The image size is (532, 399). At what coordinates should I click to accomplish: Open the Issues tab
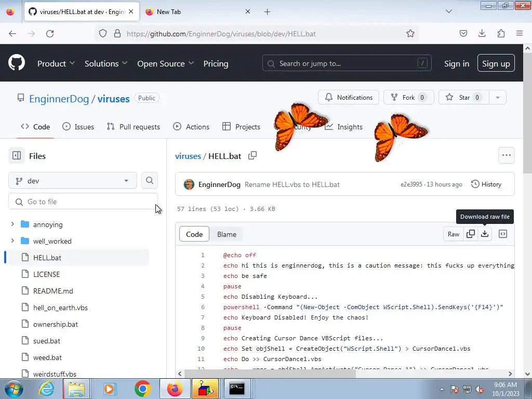tap(78, 127)
